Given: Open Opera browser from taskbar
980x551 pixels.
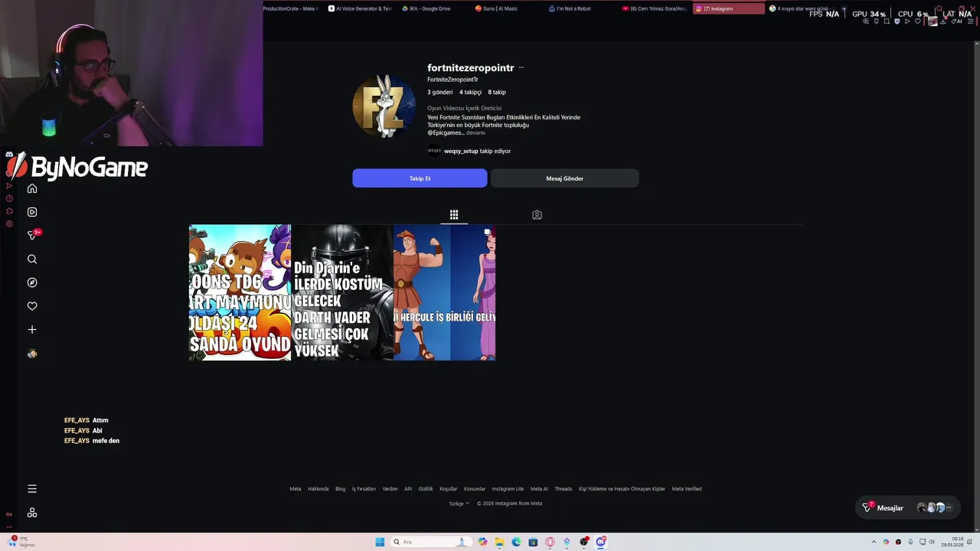Looking at the screenshot, I should point(550,542).
